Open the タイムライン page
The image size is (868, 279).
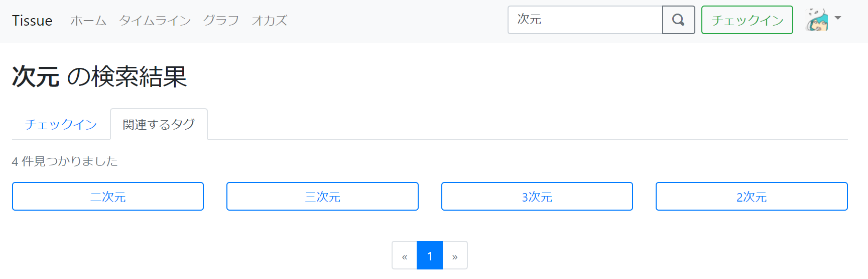pyautogui.click(x=155, y=21)
